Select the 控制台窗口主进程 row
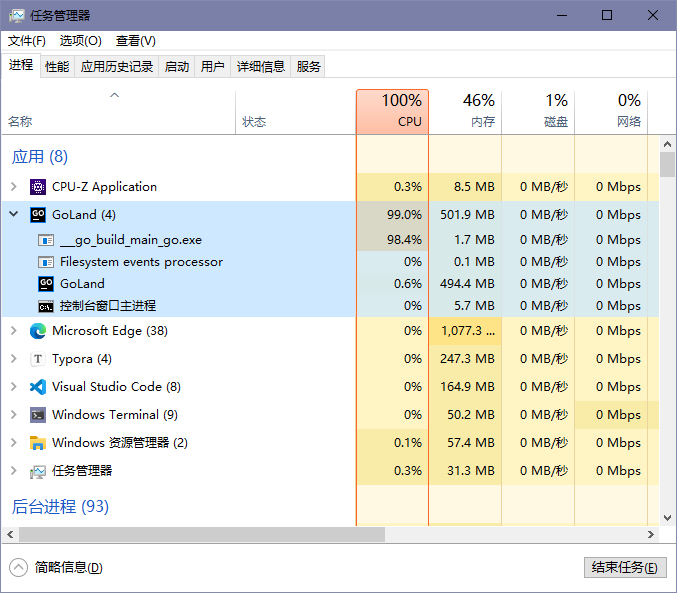 click(330, 306)
